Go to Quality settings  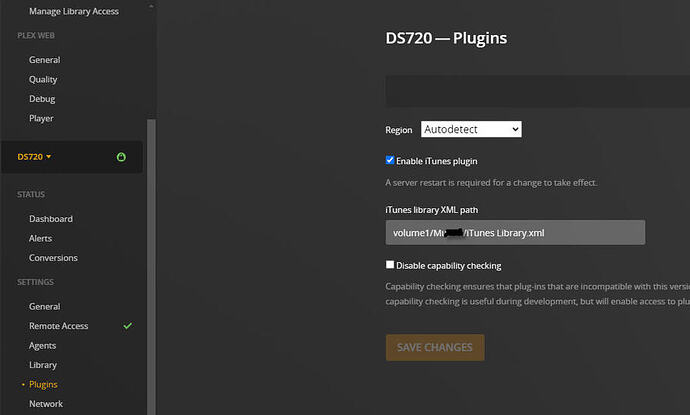(x=43, y=80)
